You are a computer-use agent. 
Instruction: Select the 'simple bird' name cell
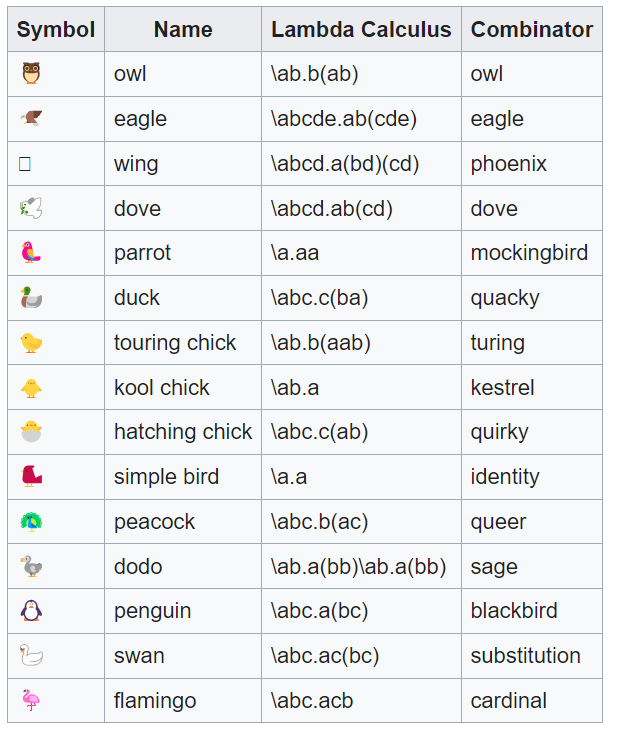(166, 477)
